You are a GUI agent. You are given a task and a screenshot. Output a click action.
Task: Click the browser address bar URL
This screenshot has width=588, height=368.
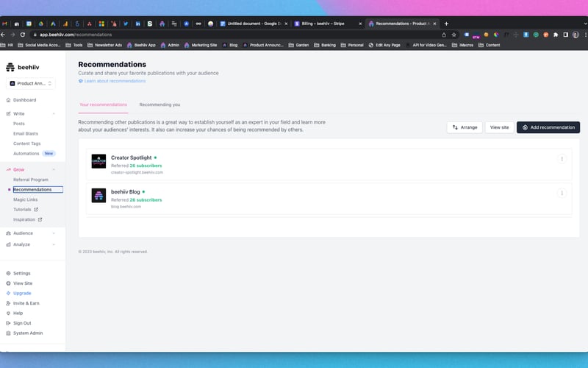pos(76,35)
